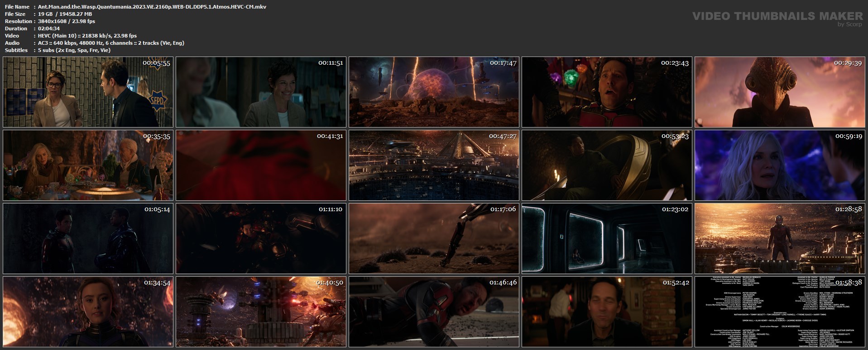Choose the thumbnail stamped 01:52:42

[607, 312]
